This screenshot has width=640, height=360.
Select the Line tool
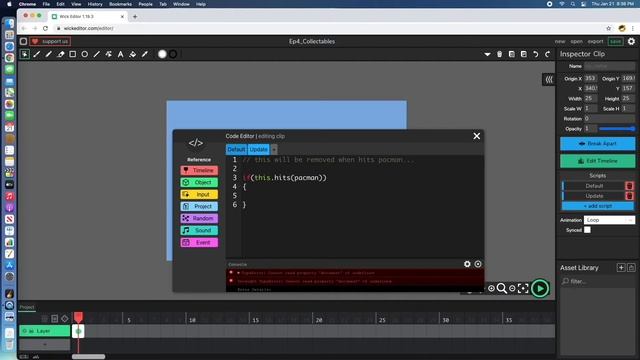pyautogui.click(x=96, y=54)
